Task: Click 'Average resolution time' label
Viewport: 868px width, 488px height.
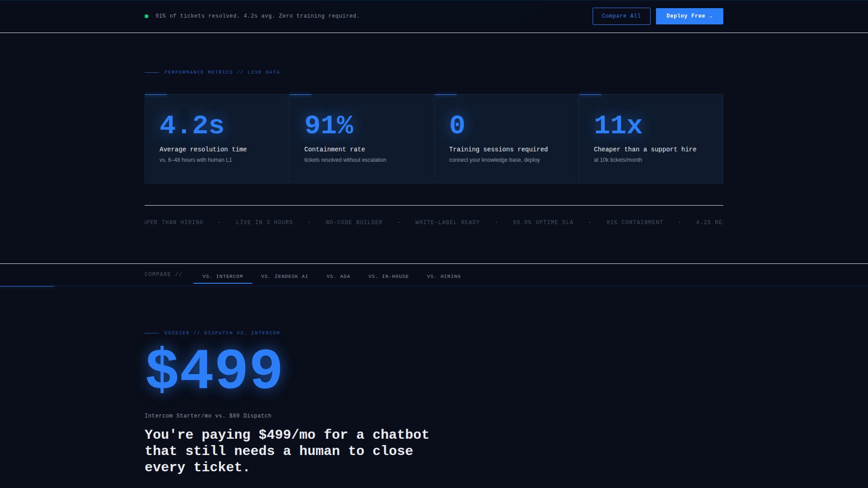Action: click(x=203, y=149)
